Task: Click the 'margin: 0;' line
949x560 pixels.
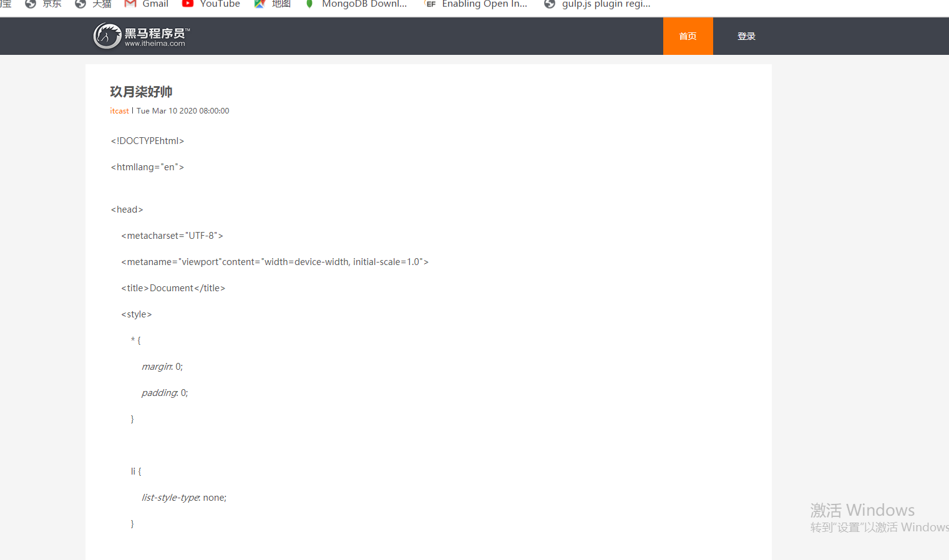Action: (162, 367)
